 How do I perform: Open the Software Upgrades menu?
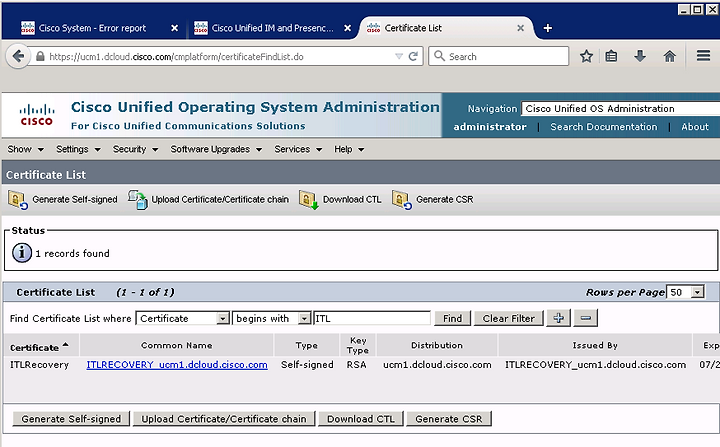tap(216, 149)
